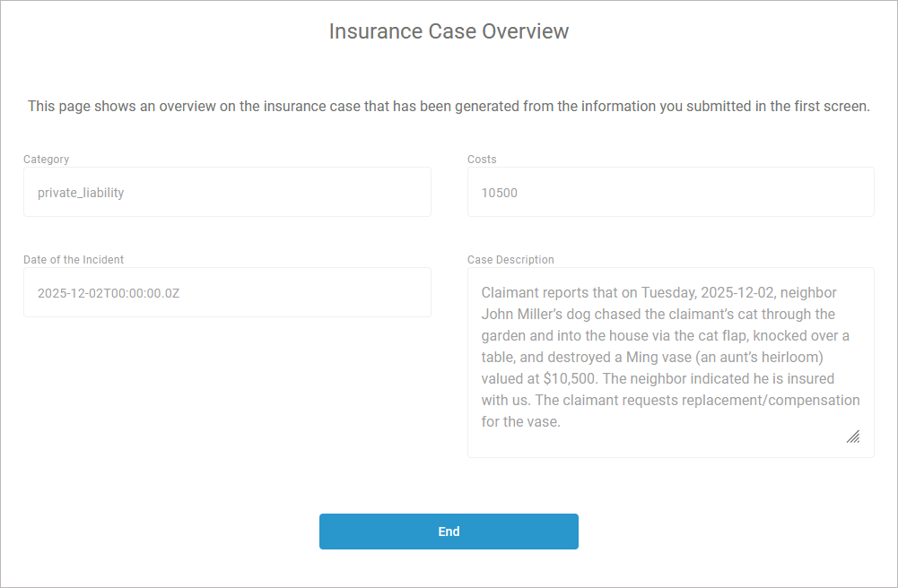Click the "Date of the Incident" label
This screenshot has width=898, height=588.
coord(74,260)
